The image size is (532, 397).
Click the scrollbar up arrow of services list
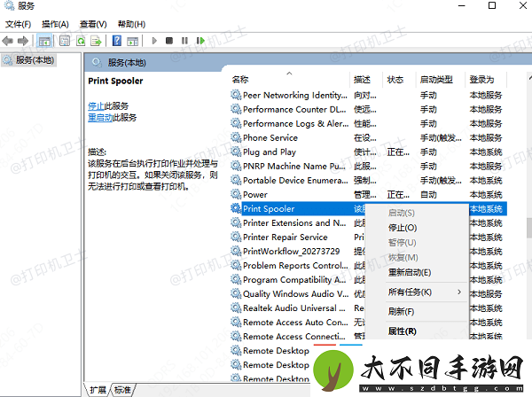530,78
